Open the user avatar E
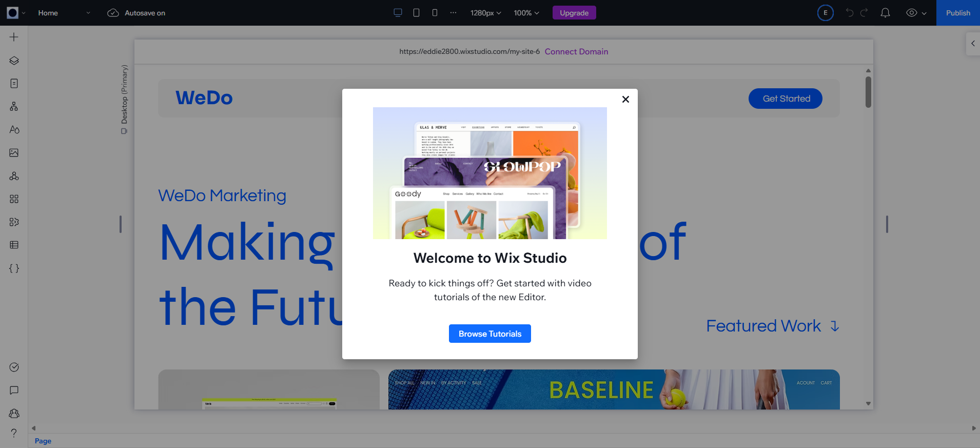Image resolution: width=980 pixels, height=448 pixels. click(826, 13)
